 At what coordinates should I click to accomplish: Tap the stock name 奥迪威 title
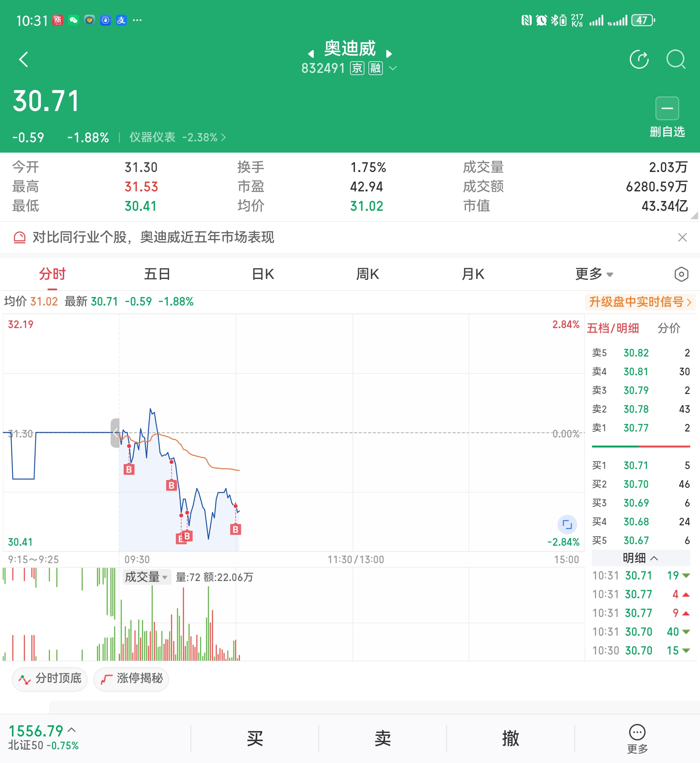350,49
